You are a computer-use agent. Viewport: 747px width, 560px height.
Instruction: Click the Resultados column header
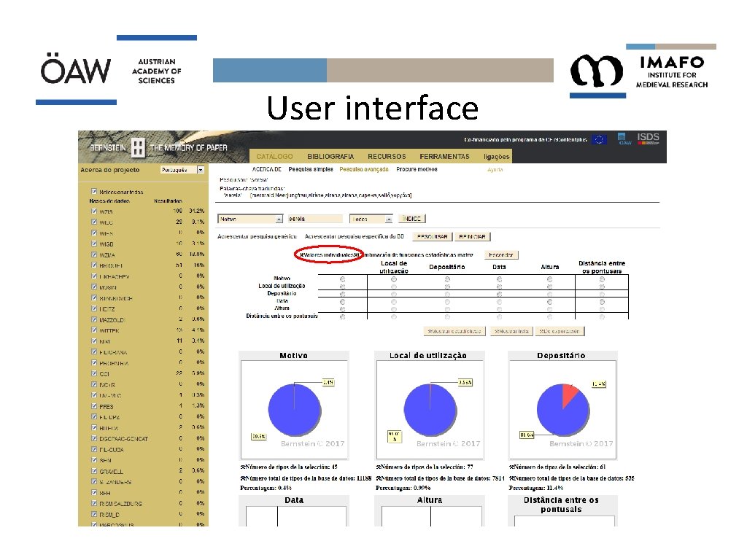pyautogui.click(x=169, y=201)
